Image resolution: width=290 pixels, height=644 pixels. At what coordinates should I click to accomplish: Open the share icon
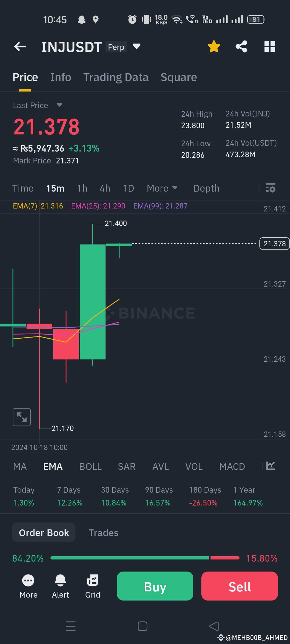click(x=241, y=46)
